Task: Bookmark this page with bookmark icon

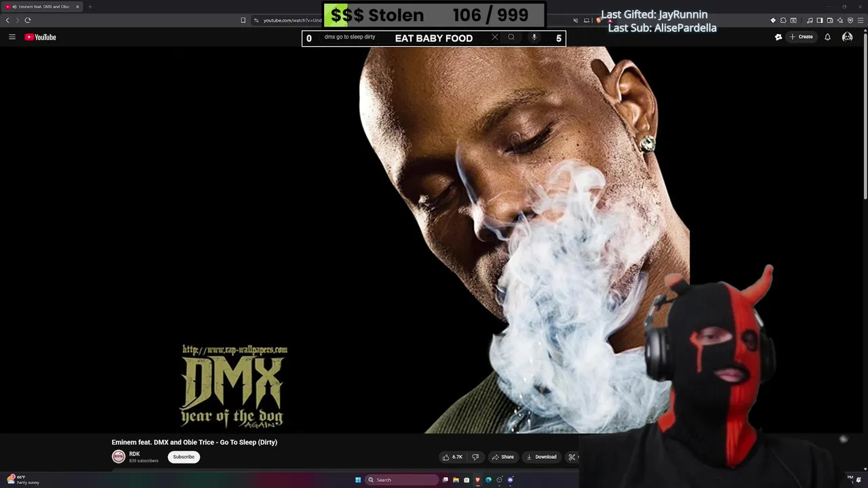Action: 243,20
